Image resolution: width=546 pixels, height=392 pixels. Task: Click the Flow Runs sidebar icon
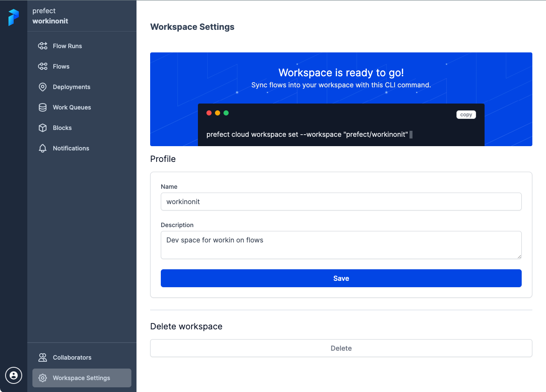43,46
